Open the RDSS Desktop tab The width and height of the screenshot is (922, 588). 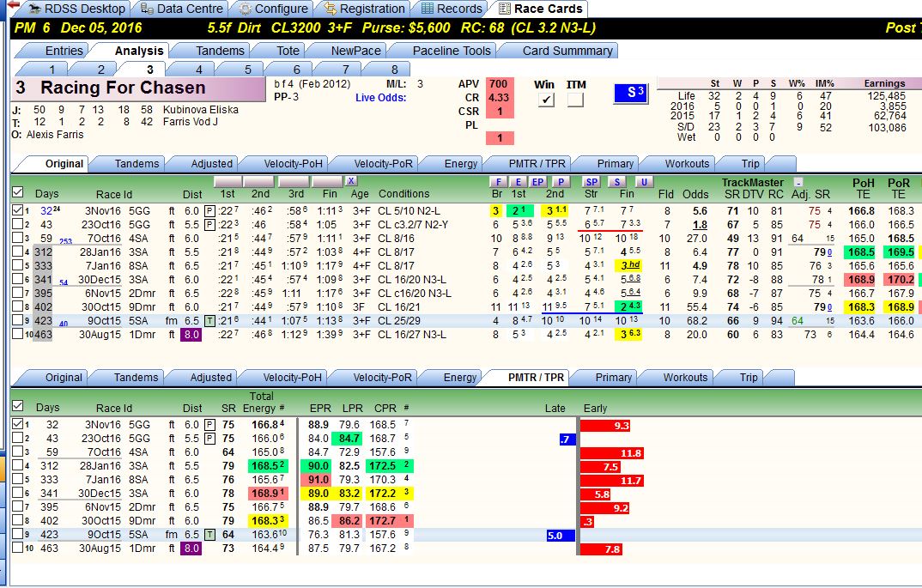(x=77, y=9)
